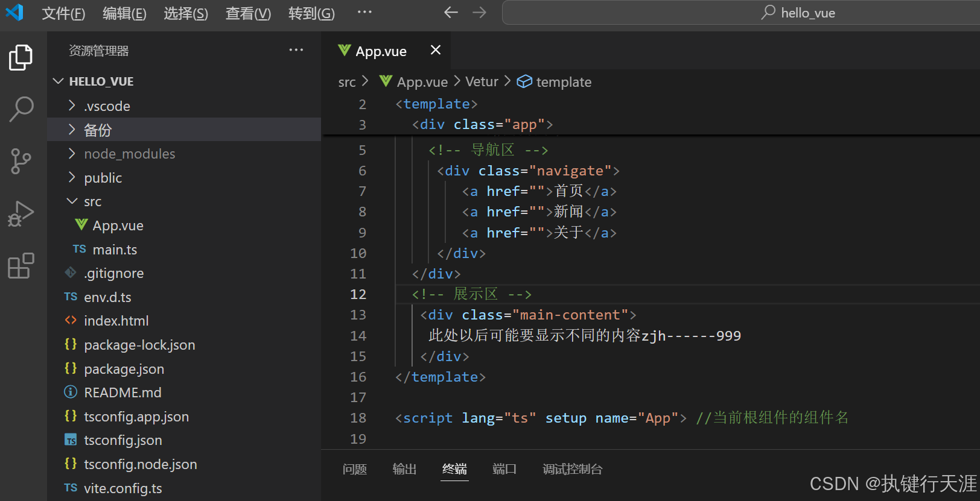Click the template symbol icon in breadcrumb
This screenshot has width=980, height=501.
pyautogui.click(x=524, y=81)
